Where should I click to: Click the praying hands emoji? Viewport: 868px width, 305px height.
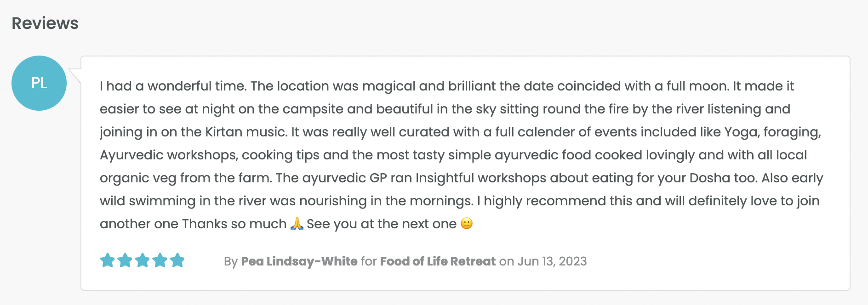coord(297,224)
